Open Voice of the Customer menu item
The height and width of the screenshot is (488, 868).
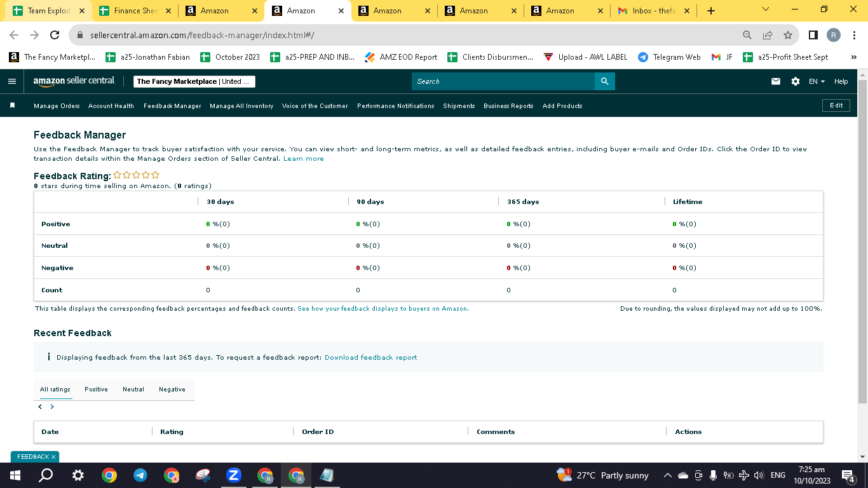click(315, 106)
